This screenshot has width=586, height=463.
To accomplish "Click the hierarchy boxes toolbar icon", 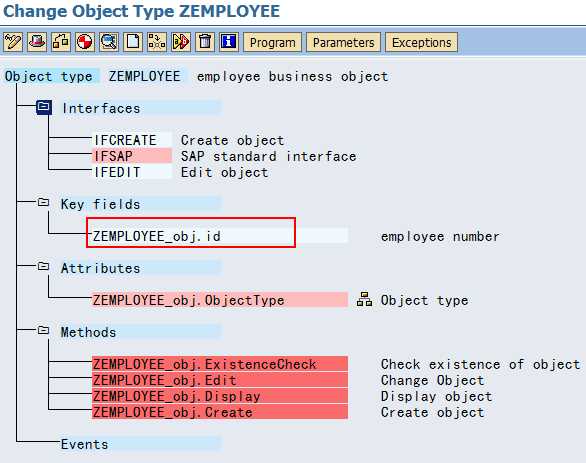I will (x=61, y=41).
